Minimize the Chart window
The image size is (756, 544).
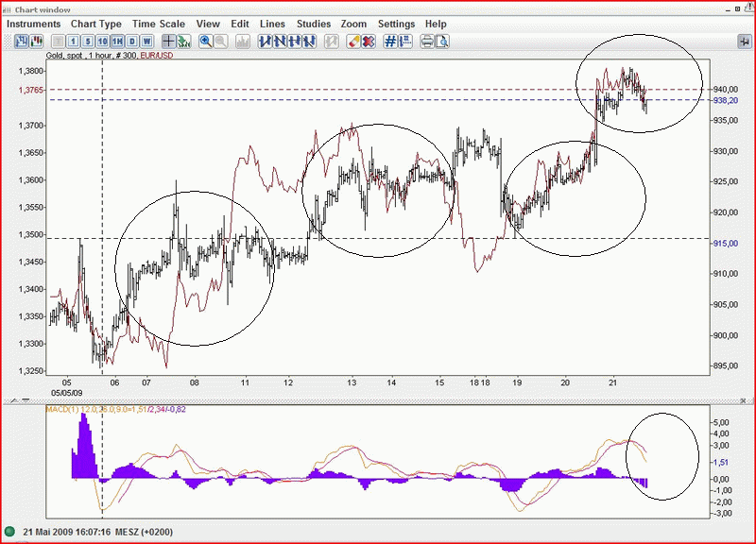tap(728, 8)
